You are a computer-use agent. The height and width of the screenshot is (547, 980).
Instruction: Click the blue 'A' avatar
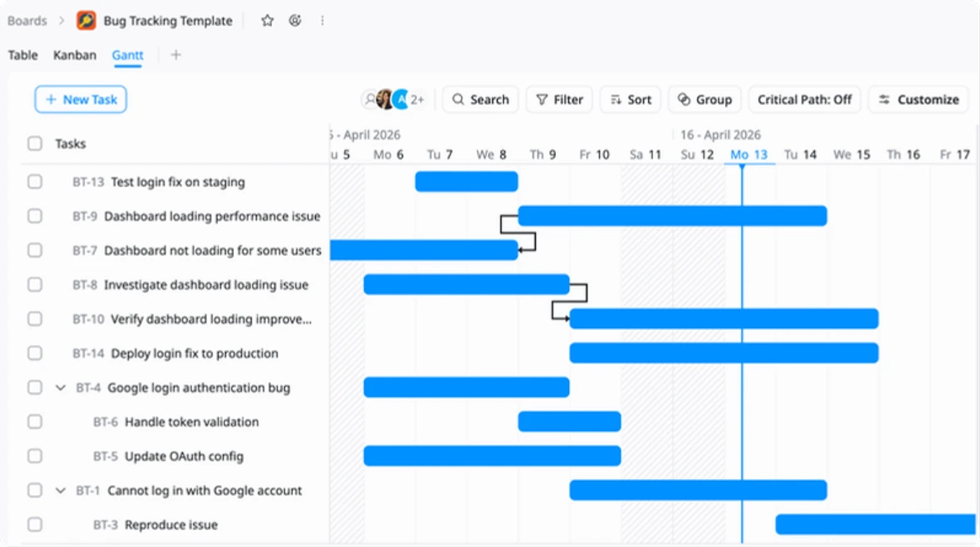tap(401, 100)
